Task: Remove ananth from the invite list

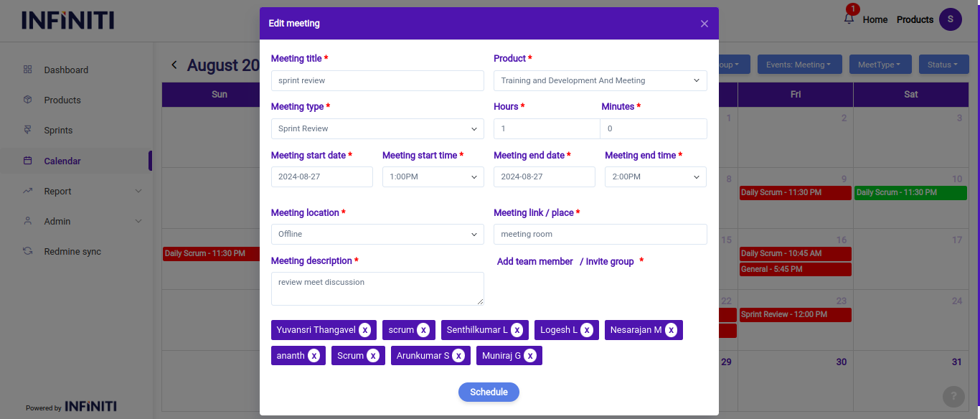Action: [314, 356]
